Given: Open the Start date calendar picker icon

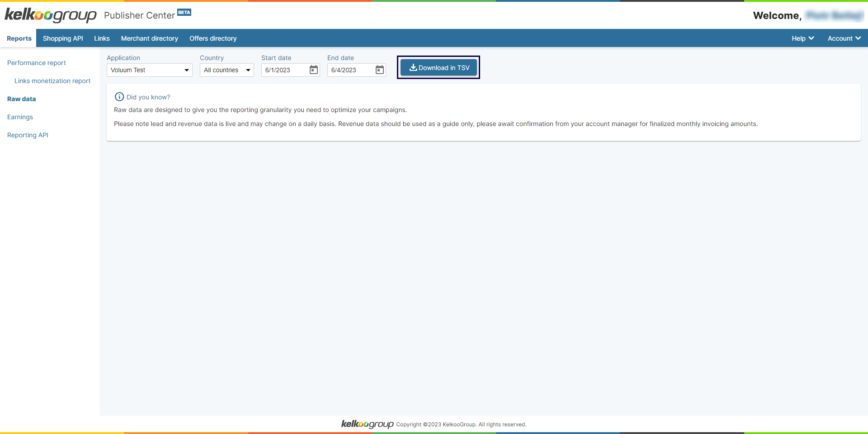Looking at the screenshot, I should click(x=313, y=70).
